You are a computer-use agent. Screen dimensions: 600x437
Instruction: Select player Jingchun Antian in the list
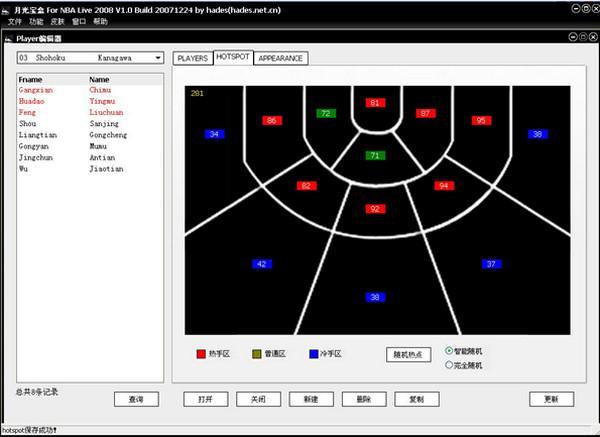(x=90, y=157)
